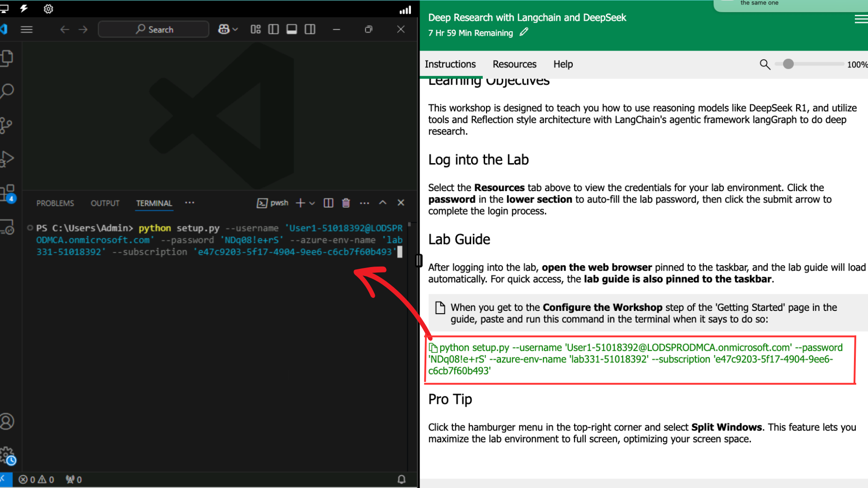Viewport: 868px width, 488px height.
Task: Click the ports forwarded status entry
Action: (x=74, y=479)
